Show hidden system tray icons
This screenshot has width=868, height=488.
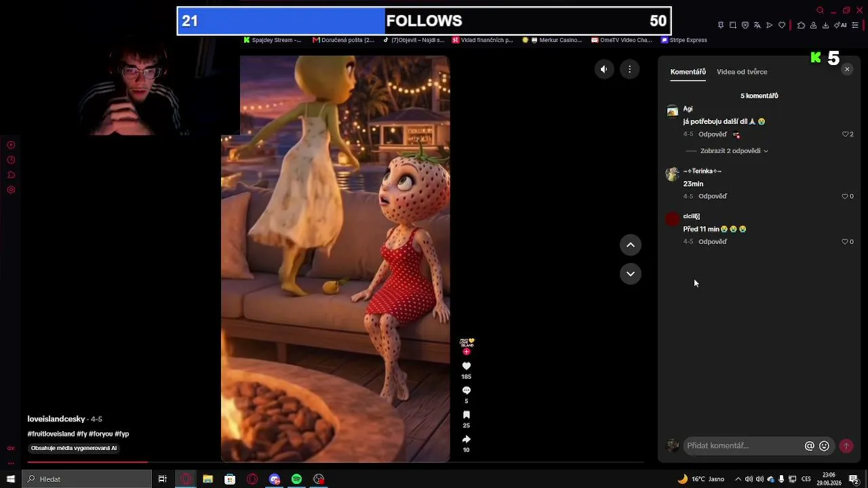pyautogui.click(x=738, y=479)
